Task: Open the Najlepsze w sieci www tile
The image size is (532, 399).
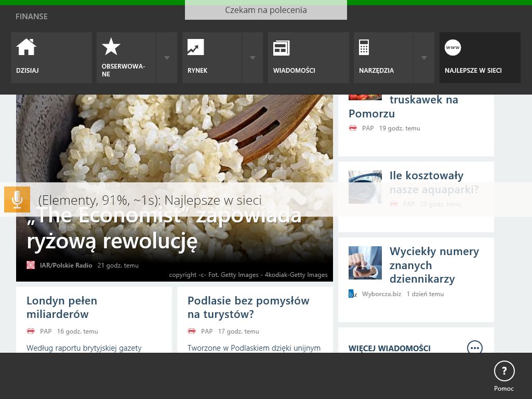Action: pyautogui.click(x=480, y=58)
